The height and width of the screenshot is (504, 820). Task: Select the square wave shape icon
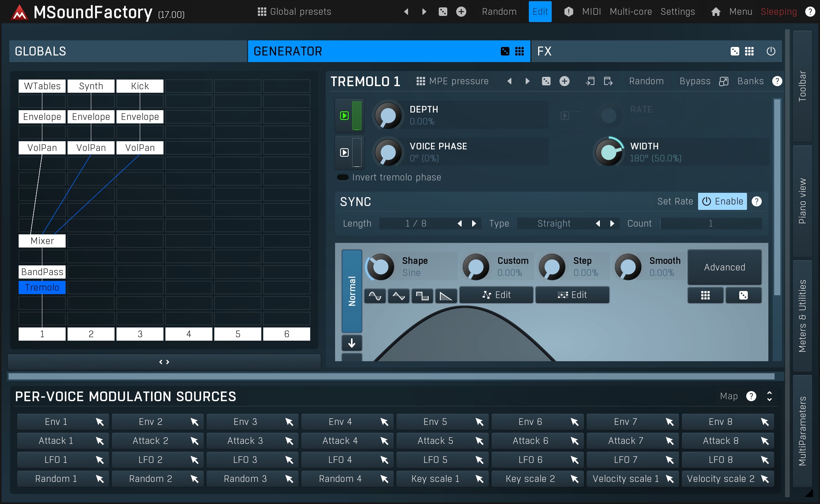tap(422, 296)
